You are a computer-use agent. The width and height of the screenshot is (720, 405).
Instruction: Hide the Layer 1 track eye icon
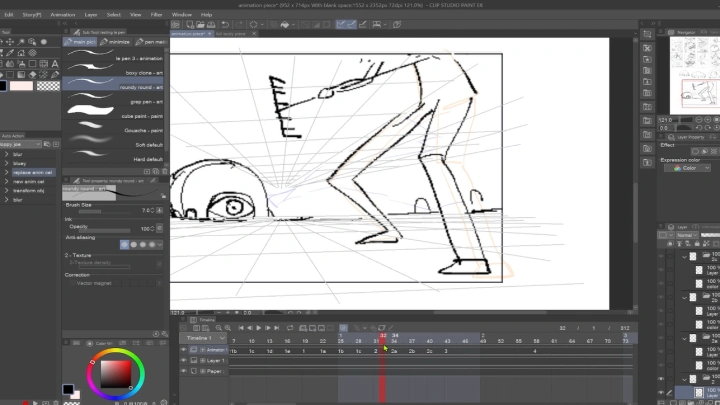[184, 360]
